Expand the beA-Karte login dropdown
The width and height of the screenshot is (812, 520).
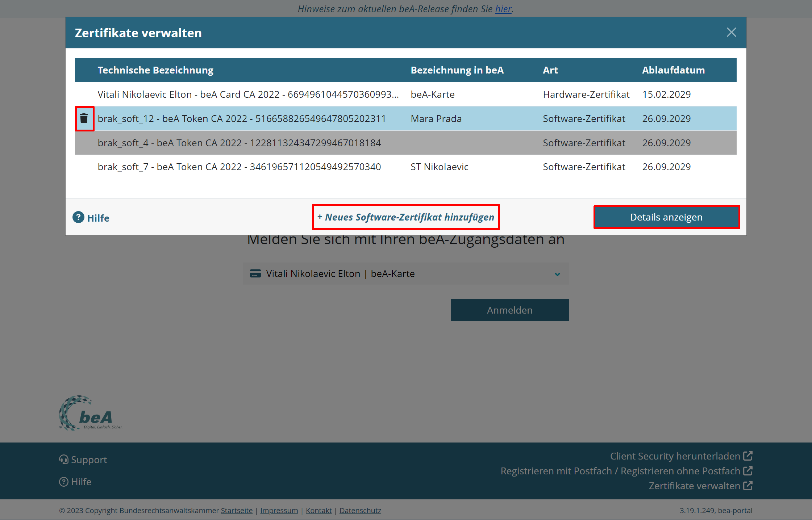(557, 274)
